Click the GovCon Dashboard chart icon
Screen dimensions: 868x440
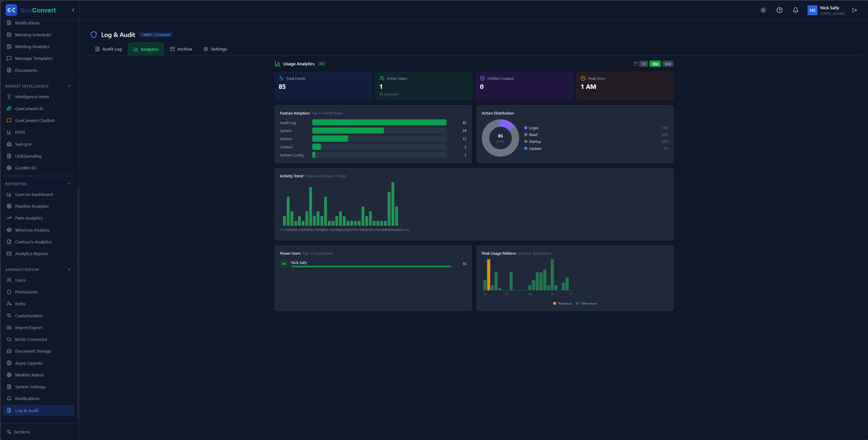(x=9, y=194)
